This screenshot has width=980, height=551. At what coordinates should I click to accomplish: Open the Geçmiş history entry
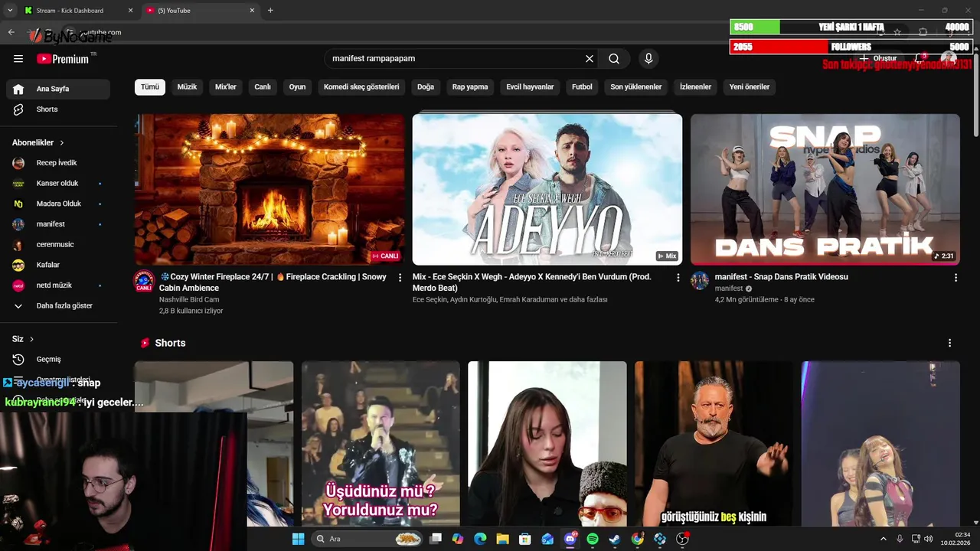(58, 360)
